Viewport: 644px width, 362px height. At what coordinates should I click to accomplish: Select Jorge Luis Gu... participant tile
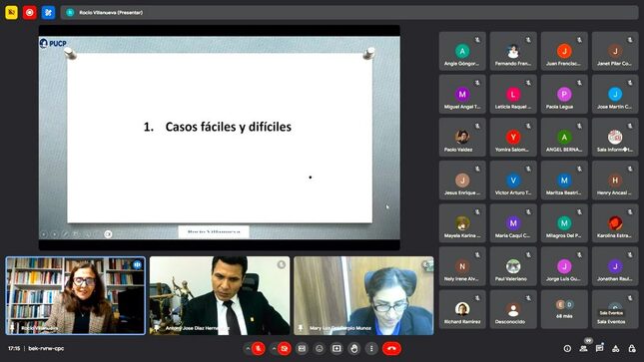[564, 266]
